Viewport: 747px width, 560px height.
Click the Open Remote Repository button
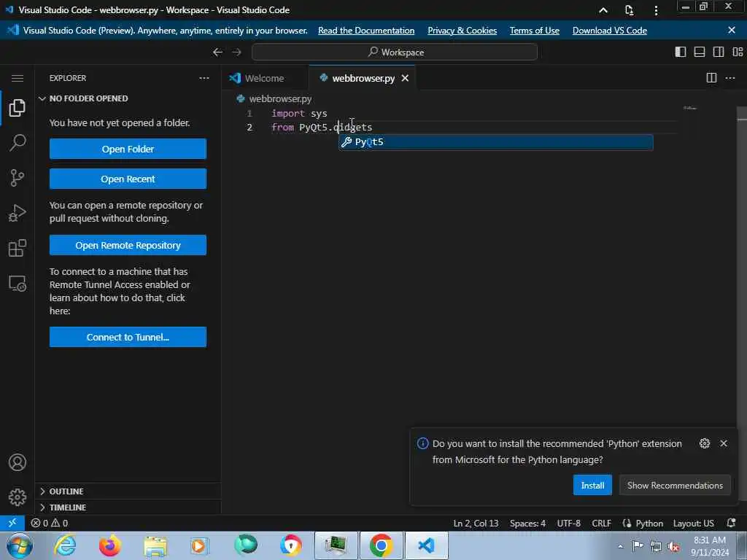point(128,245)
